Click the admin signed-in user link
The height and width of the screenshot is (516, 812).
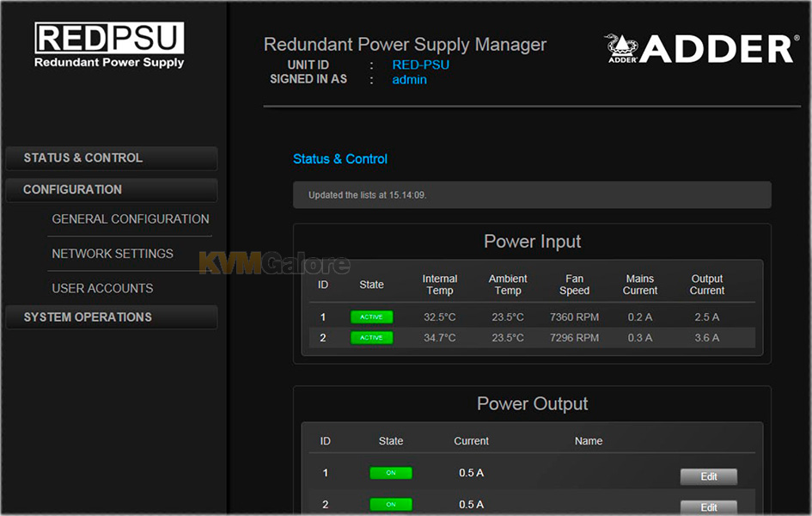point(410,80)
